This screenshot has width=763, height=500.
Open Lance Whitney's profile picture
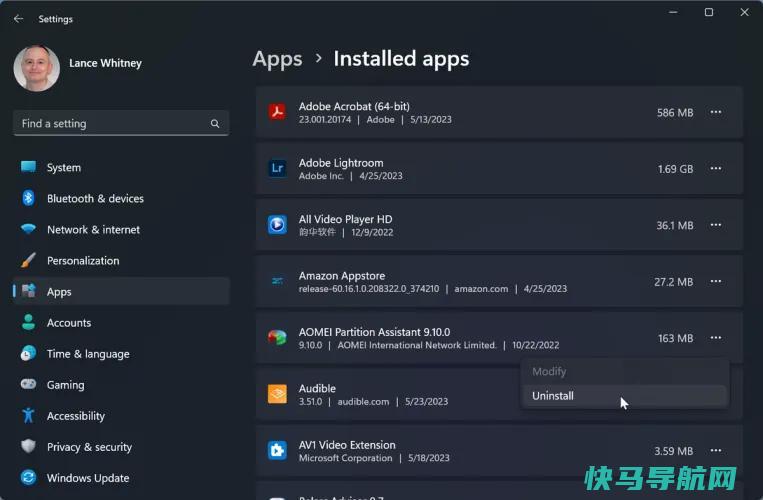coord(37,69)
